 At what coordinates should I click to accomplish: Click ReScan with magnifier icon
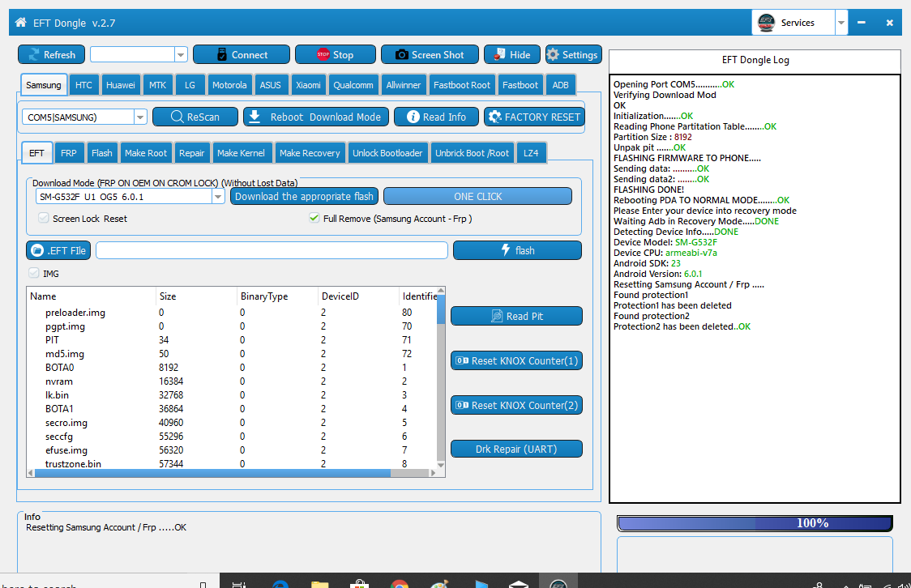click(195, 117)
